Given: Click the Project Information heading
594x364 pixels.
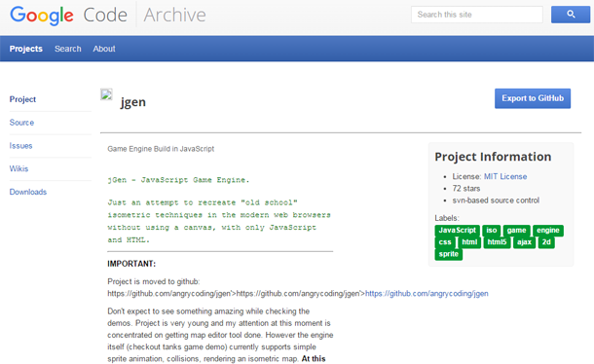Looking at the screenshot, I should coord(493,157).
